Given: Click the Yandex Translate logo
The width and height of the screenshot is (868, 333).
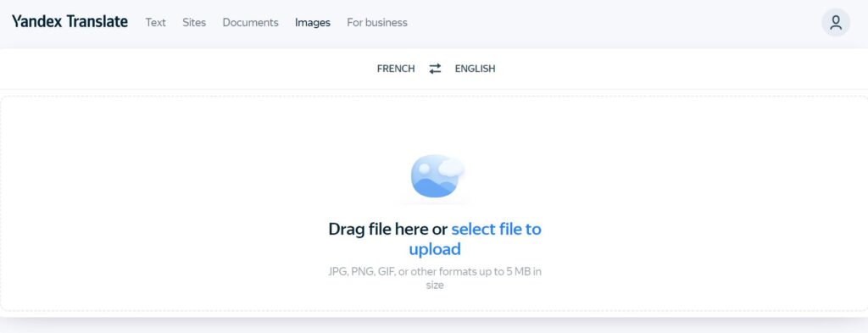Looking at the screenshot, I should (x=70, y=22).
